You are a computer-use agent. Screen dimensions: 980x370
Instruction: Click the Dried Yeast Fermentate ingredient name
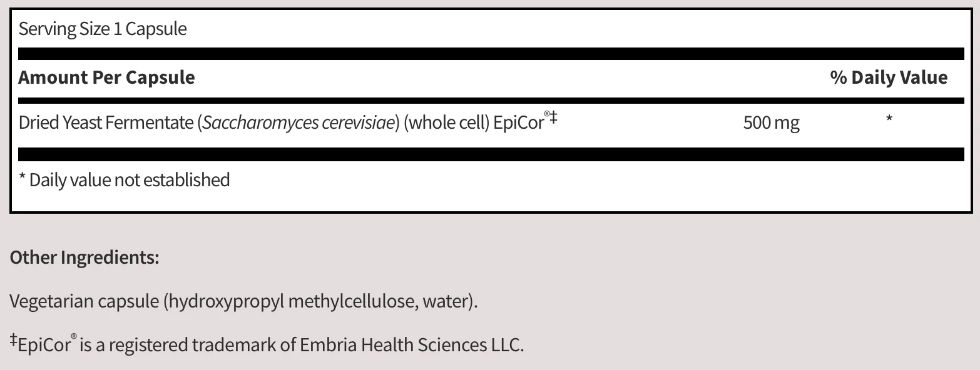coord(106,122)
